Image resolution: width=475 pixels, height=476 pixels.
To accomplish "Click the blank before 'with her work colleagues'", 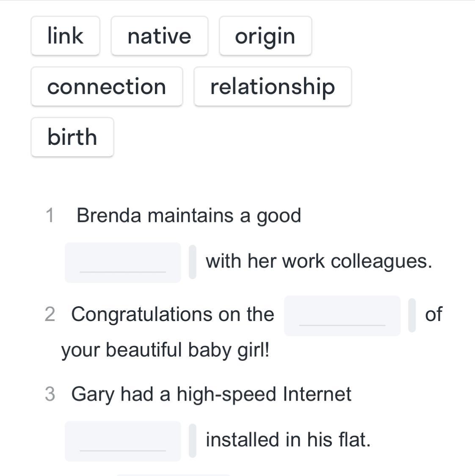I will pos(123,263).
